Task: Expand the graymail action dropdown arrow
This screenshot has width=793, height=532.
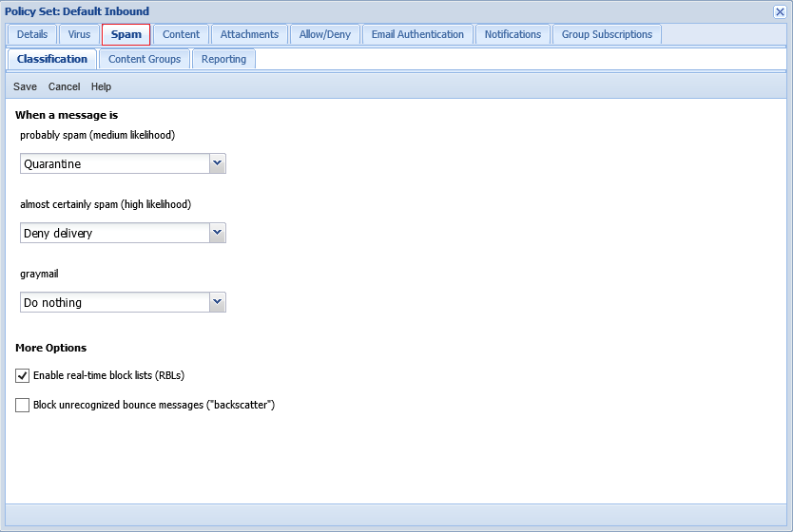Action: click(218, 302)
